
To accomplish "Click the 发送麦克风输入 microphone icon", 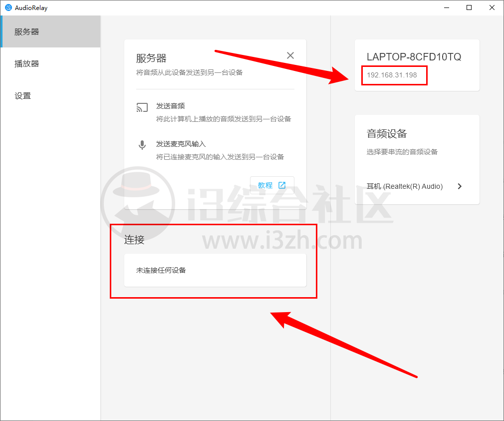I will coord(142,145).
